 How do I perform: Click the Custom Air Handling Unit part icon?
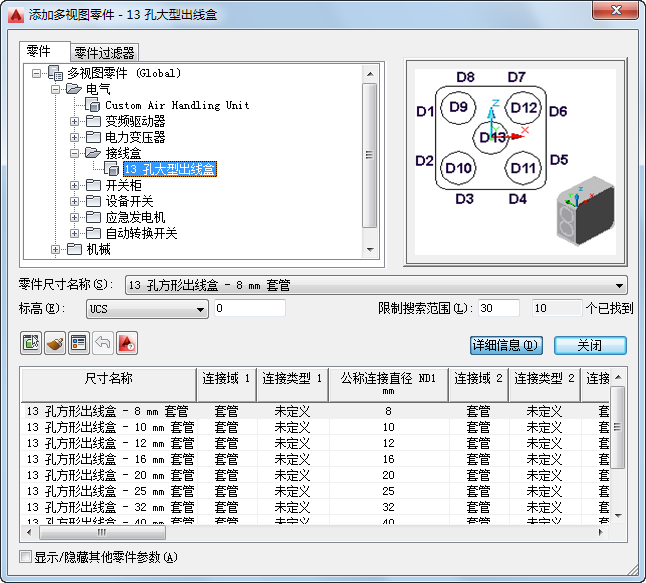coord(93,105)
